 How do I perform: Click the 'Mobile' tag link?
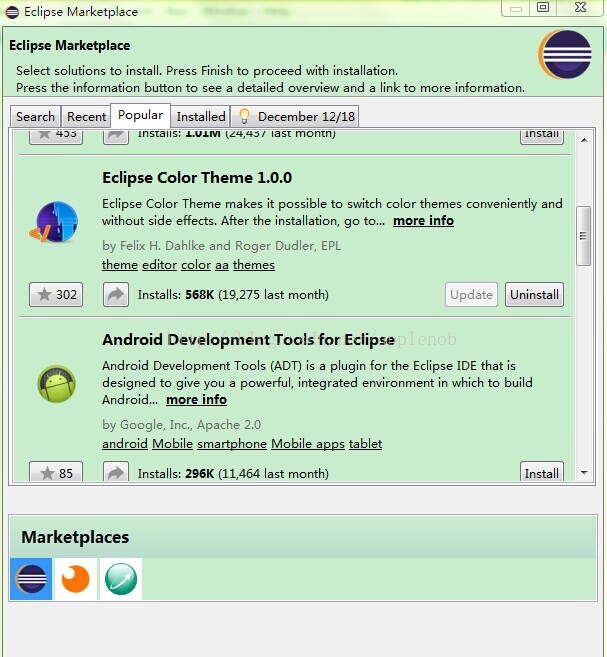coord(172,444)
